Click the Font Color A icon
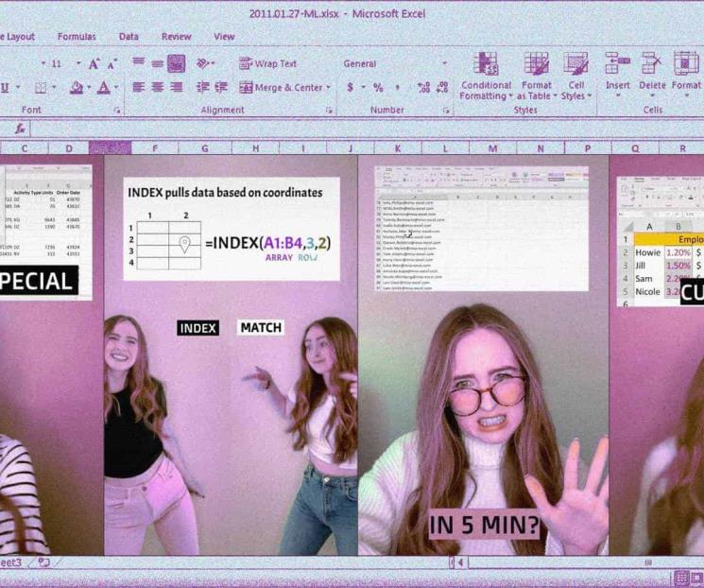The image size is (704, 588). (x=104, y=87)
